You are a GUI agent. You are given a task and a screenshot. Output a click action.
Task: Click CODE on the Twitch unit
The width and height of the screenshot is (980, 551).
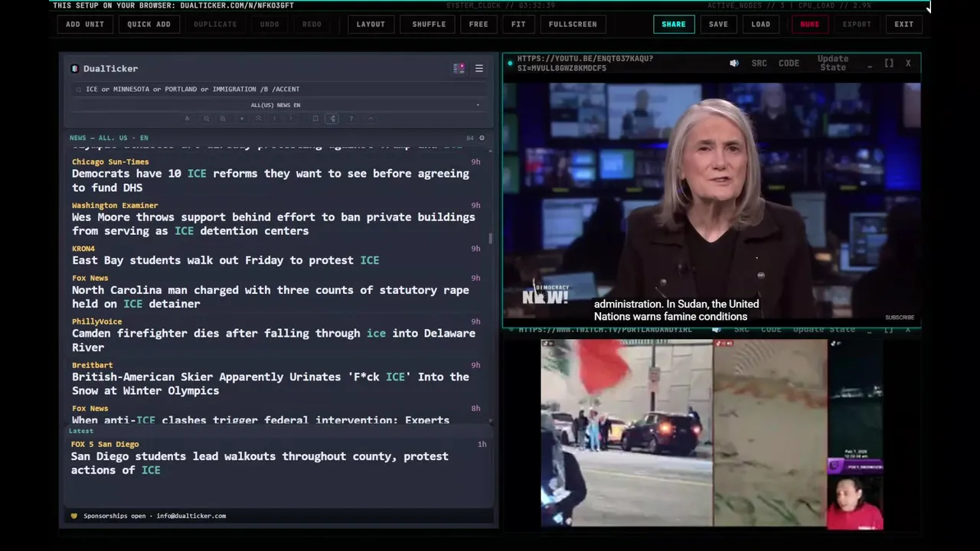771,330
